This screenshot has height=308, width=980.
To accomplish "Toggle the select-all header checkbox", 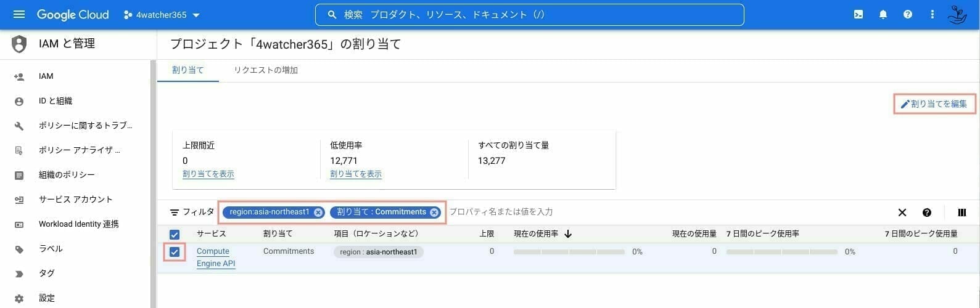I will [x=175, y=235].
